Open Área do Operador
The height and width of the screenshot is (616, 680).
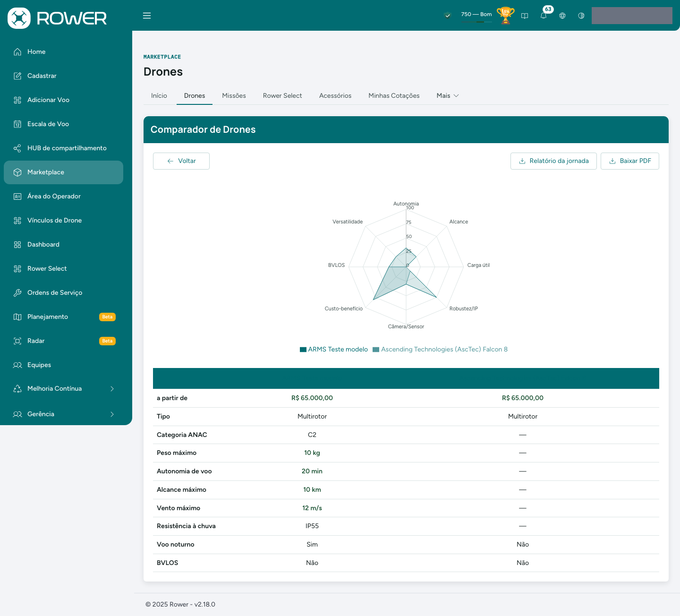pos(63,197)
